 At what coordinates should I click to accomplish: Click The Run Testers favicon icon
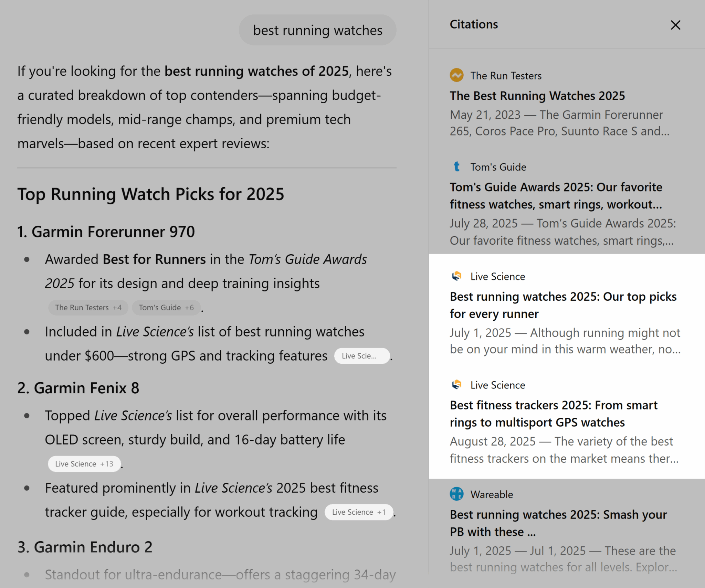[x=456, y=75]
